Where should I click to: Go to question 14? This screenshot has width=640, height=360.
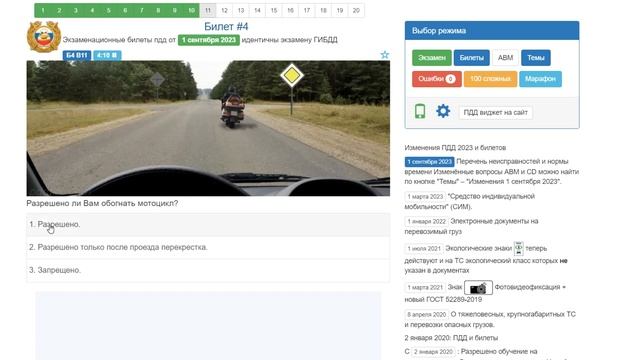257,11
